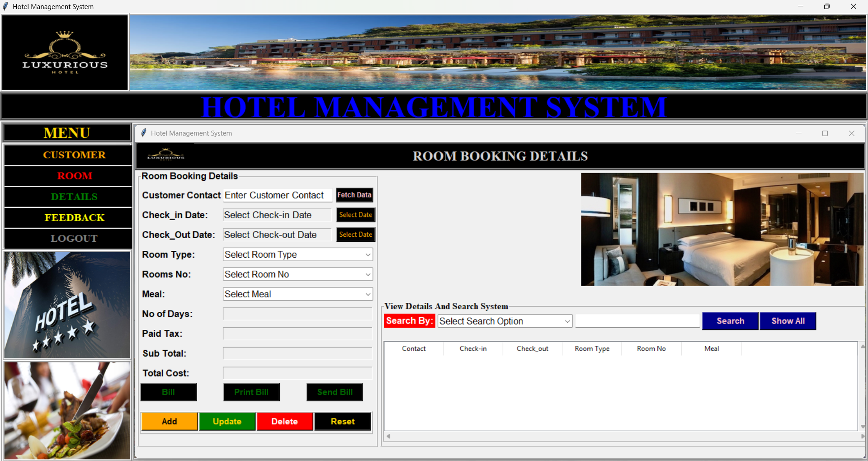Click the feather icon in inner window title
The image size is (868, 461).
tap(144, 133)
